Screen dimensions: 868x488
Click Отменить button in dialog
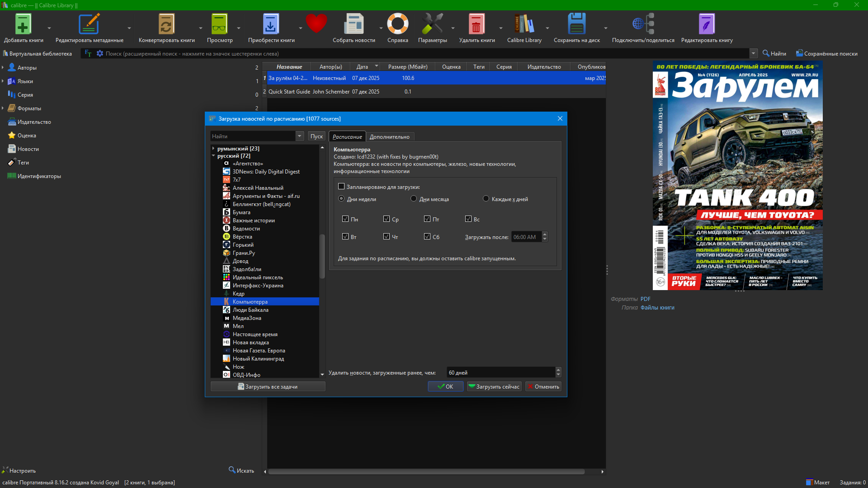(x=543, y=387)
